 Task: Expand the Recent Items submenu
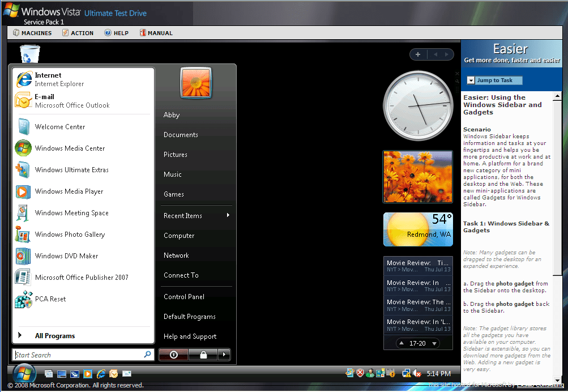pyautogui.click(x=196, y=216)
